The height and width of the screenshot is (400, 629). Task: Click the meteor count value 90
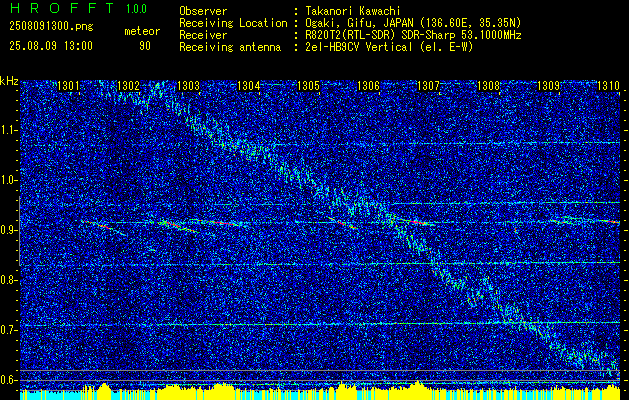tap(145, 46)
